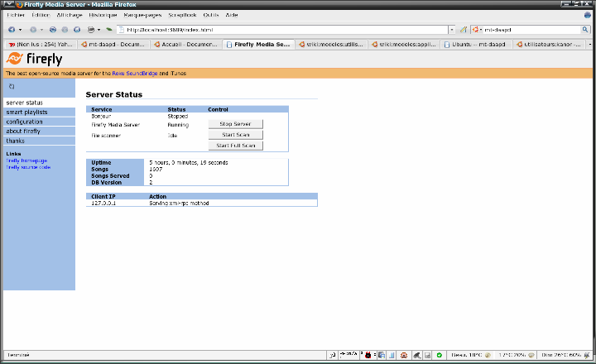Image resolution: width=596 pixels, height=364 pixels.
Task: Open the thanks page in the sidebar
Action: click(x=39, y=141)
